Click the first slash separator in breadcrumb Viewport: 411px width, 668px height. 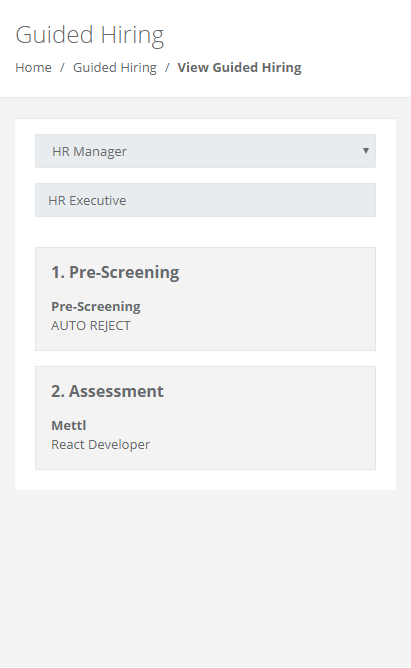(62, 67)
